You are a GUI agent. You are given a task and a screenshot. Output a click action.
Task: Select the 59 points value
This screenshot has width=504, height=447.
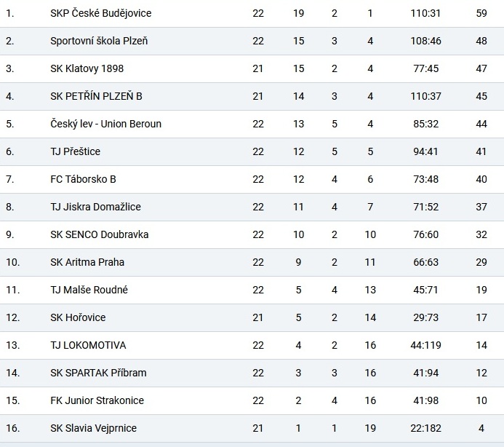point(481,13)
